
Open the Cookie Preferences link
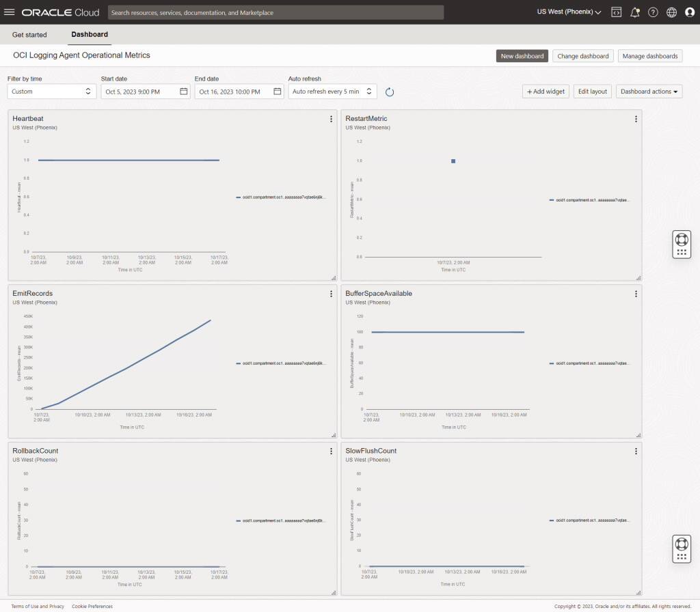[92, 606]
